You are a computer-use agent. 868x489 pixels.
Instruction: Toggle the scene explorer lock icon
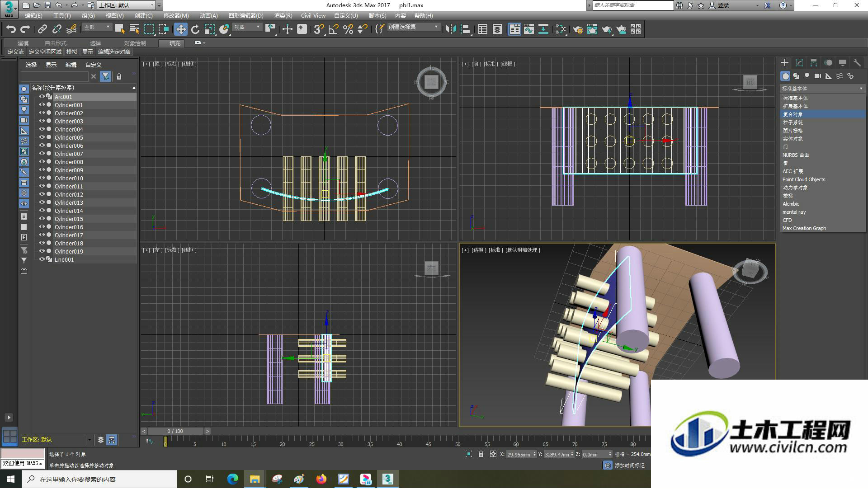(119, 76)
